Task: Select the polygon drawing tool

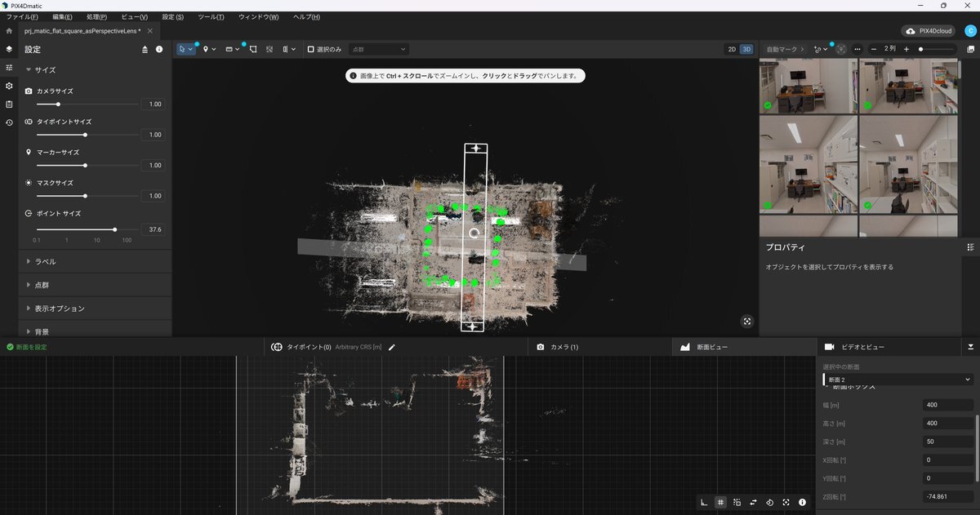Action: 254,49
